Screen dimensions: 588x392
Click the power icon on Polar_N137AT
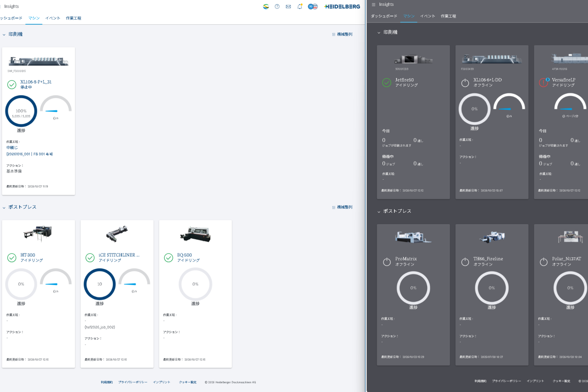click(x=543, y=262)
